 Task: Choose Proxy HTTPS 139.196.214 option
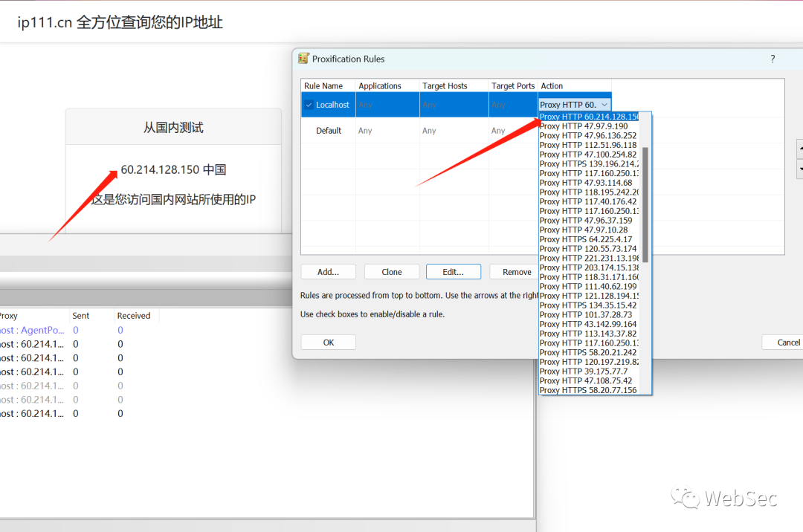[x=589, y=163]
